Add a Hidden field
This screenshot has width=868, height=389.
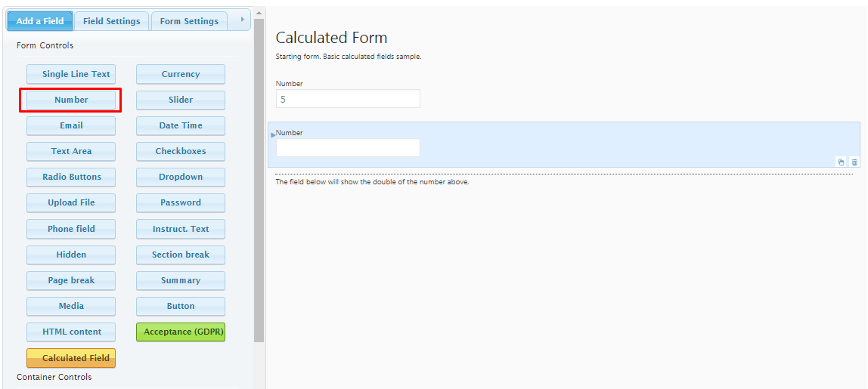click(71, 255)
